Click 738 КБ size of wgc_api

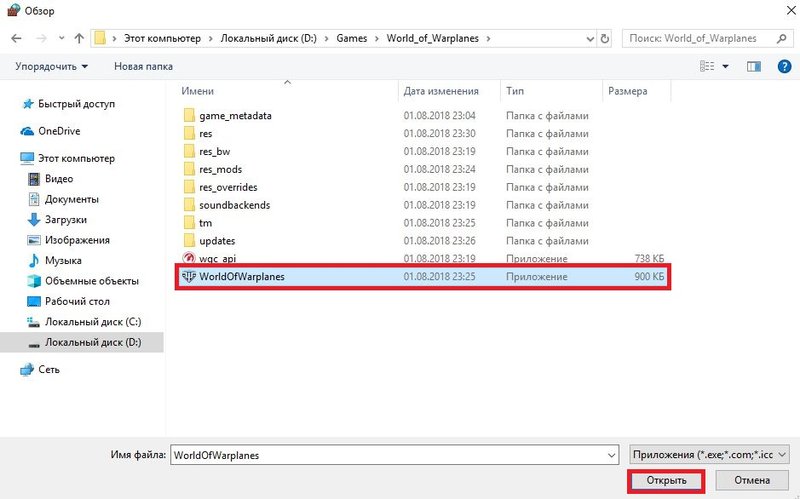pyautogui.click(x=649, y=258)
